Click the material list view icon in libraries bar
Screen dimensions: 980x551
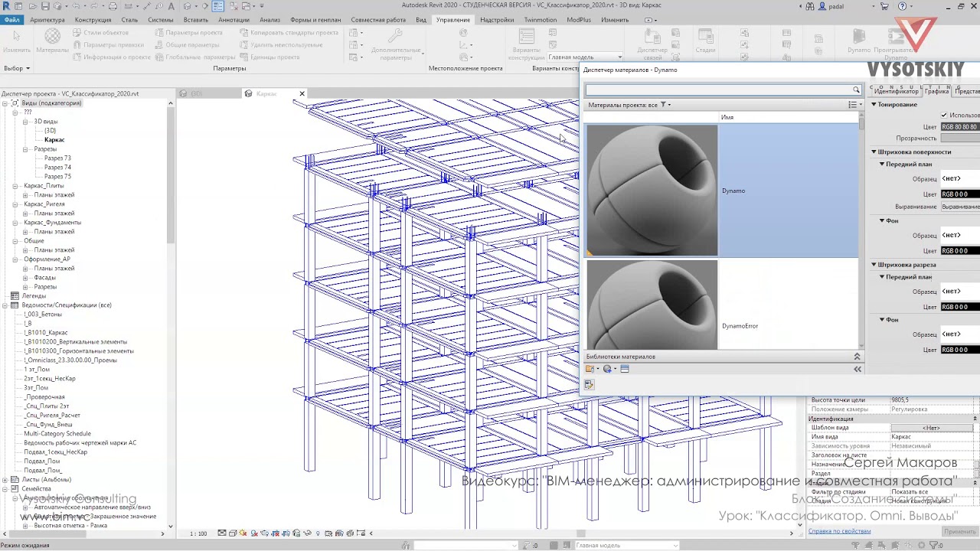[625, 369]
